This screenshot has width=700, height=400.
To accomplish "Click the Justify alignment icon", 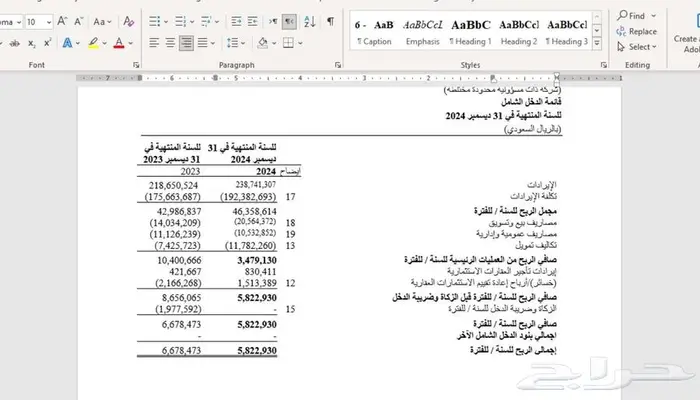I will pos(203,43).
